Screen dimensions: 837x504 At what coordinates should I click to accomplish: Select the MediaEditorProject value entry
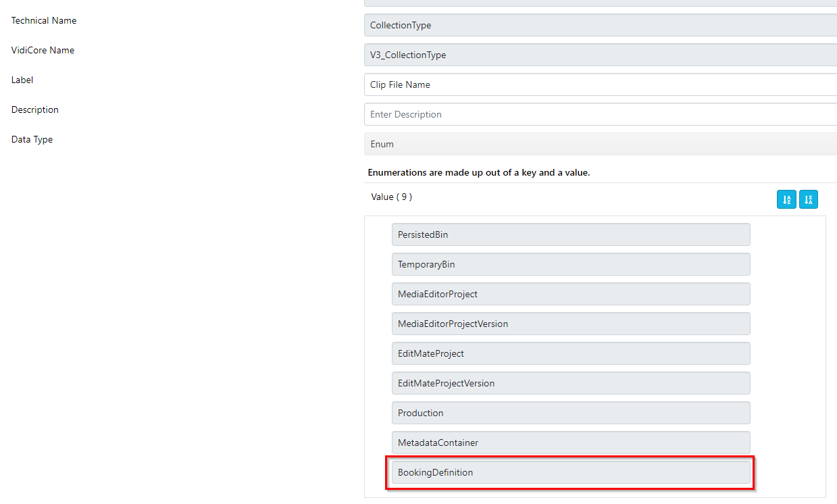570,294
